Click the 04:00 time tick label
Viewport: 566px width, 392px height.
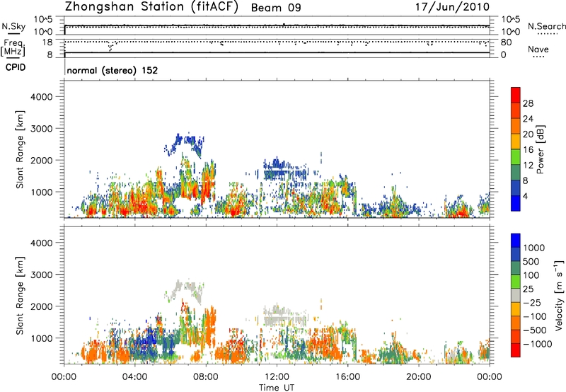click(x=135, y=377)
